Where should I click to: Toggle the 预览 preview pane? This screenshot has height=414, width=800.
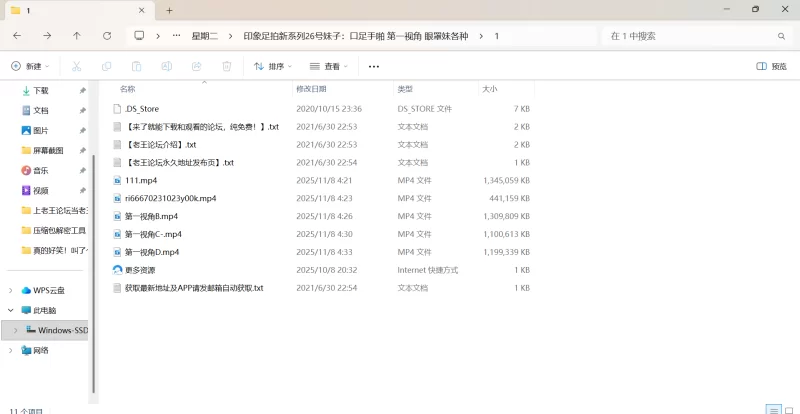pos(771,66)
